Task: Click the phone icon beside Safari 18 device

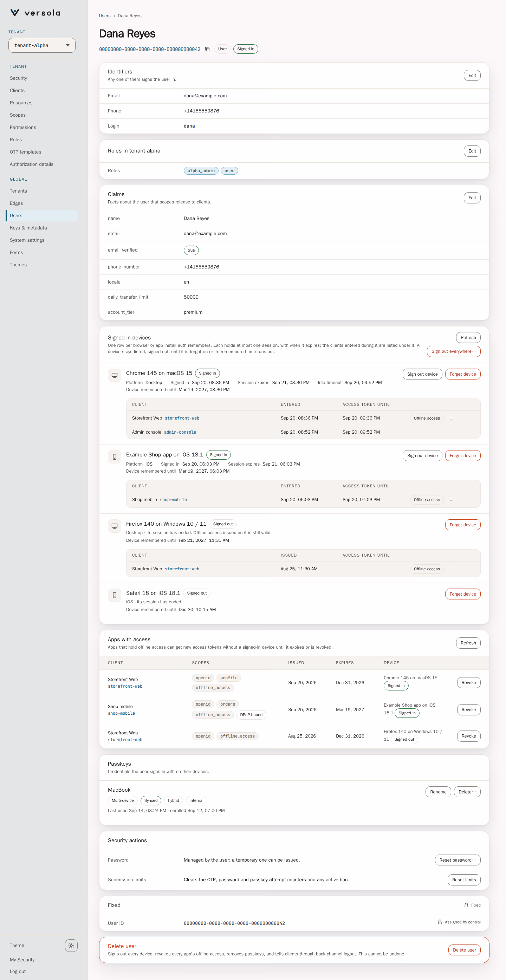Action: 115,595
